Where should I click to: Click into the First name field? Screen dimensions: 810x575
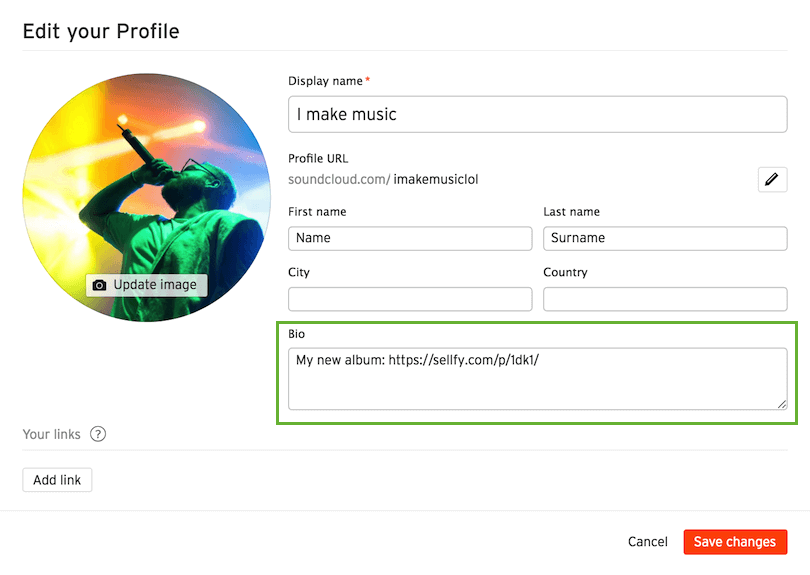pos(410,238)
